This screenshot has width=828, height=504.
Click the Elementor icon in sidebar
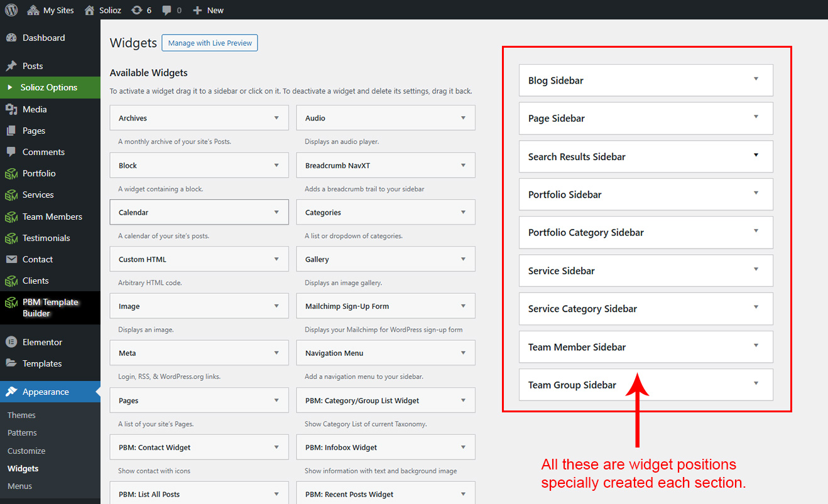tap(11, 342)
